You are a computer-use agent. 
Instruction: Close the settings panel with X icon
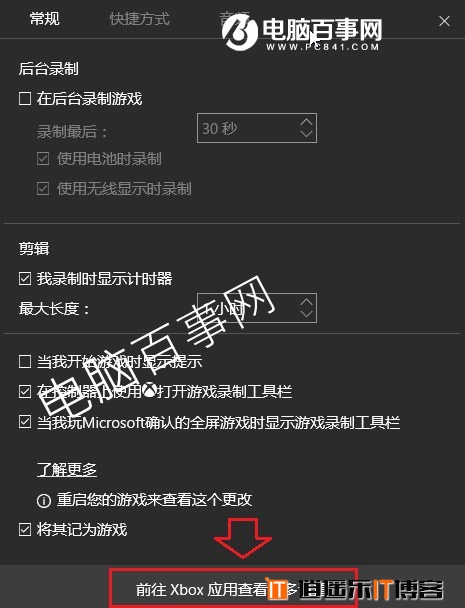(444, 21)
